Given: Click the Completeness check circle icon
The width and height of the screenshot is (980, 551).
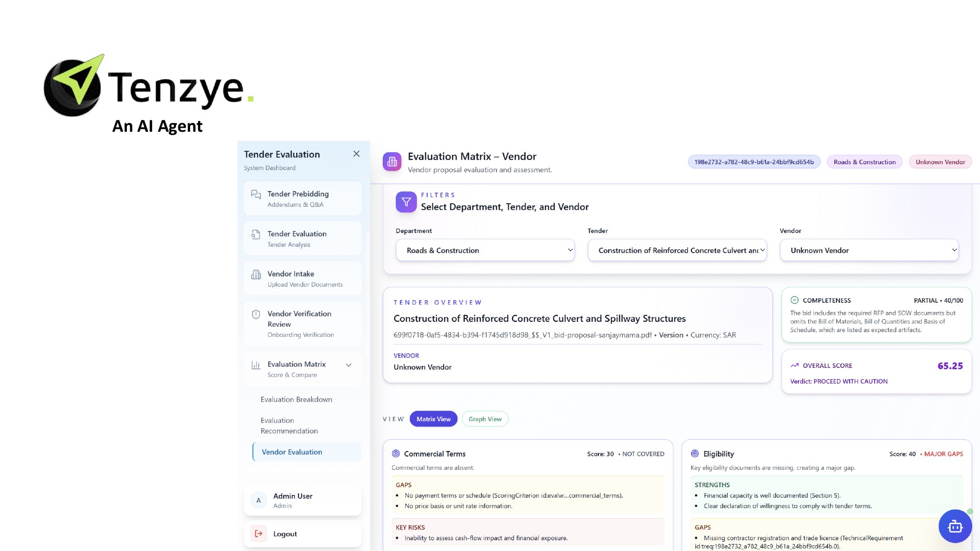Looking at the screenshot, I should click(794, 300).
